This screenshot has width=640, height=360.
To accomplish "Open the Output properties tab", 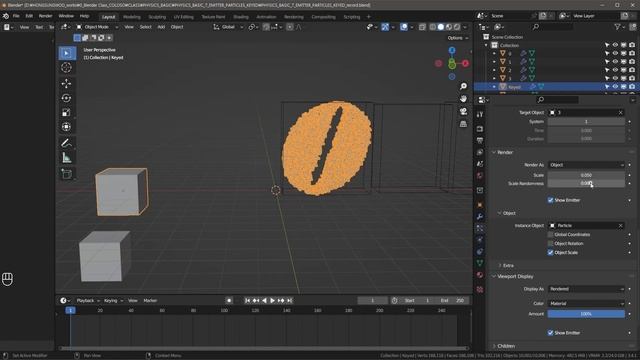I will pos(480,140).
